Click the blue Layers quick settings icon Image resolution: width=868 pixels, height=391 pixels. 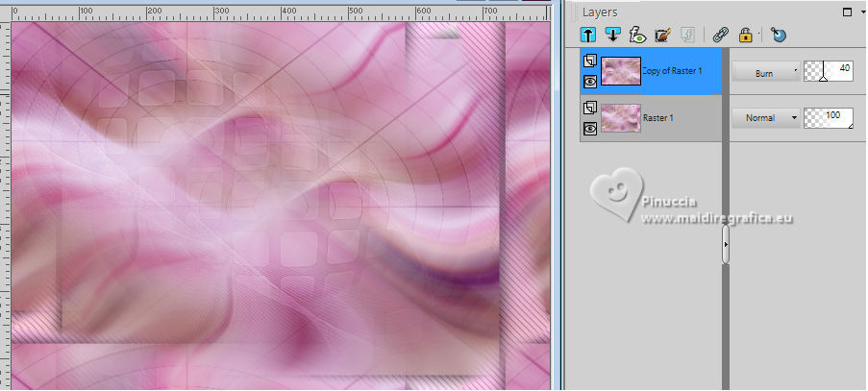779,36
